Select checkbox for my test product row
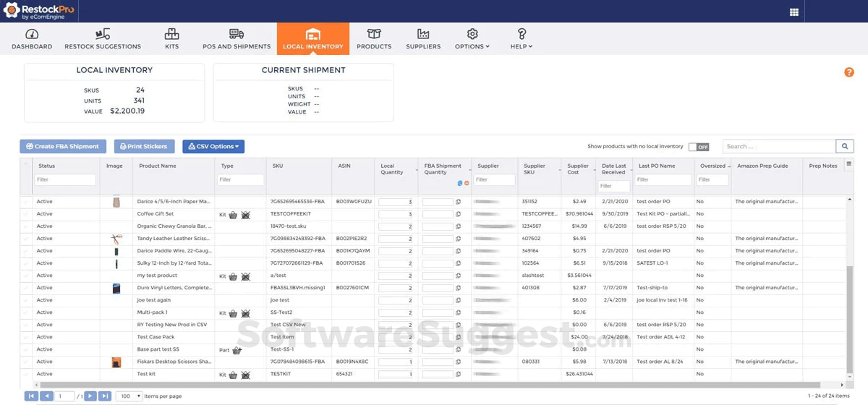 click(26, 276)
